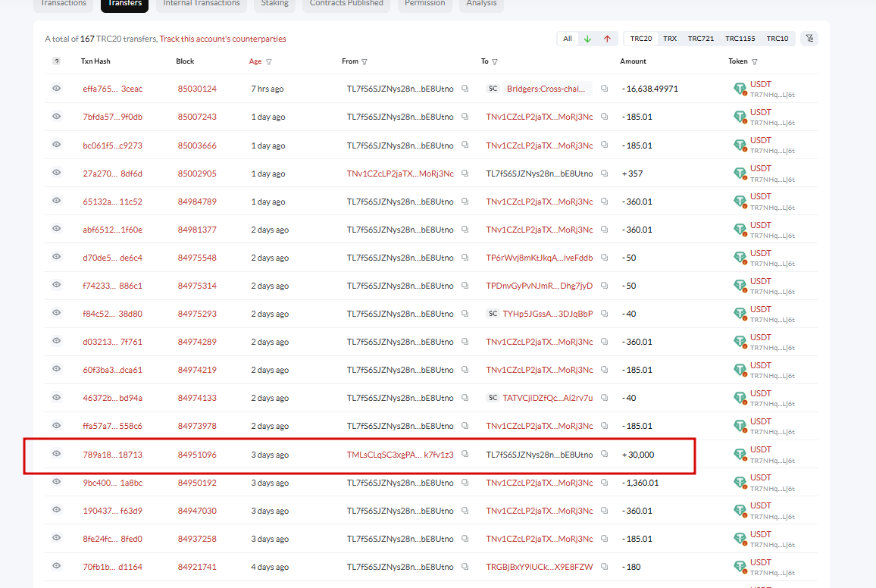
Task: Toggle eye icon for transaction 7bfda57
Action: point(56,116)
